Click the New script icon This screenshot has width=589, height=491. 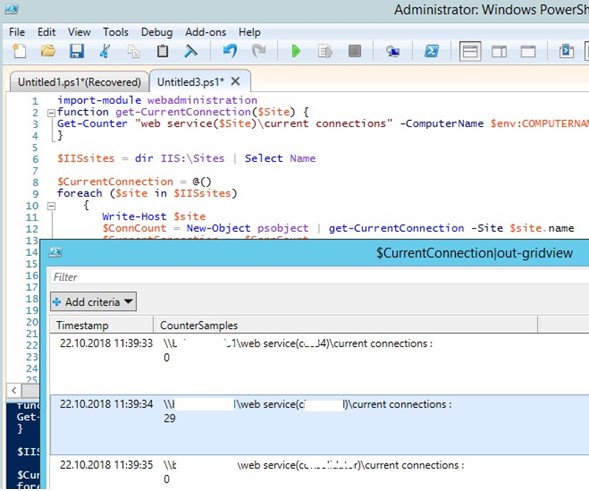pos(19,51)
